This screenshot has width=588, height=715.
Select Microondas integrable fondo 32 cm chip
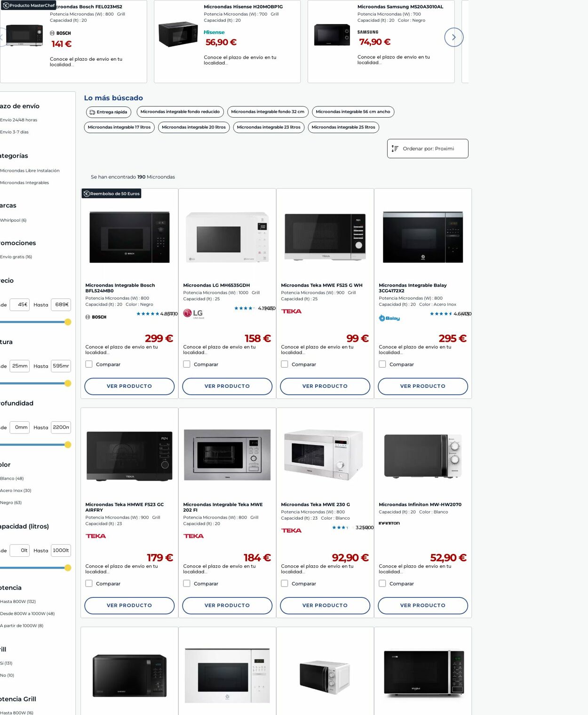(x=268, y=112)
